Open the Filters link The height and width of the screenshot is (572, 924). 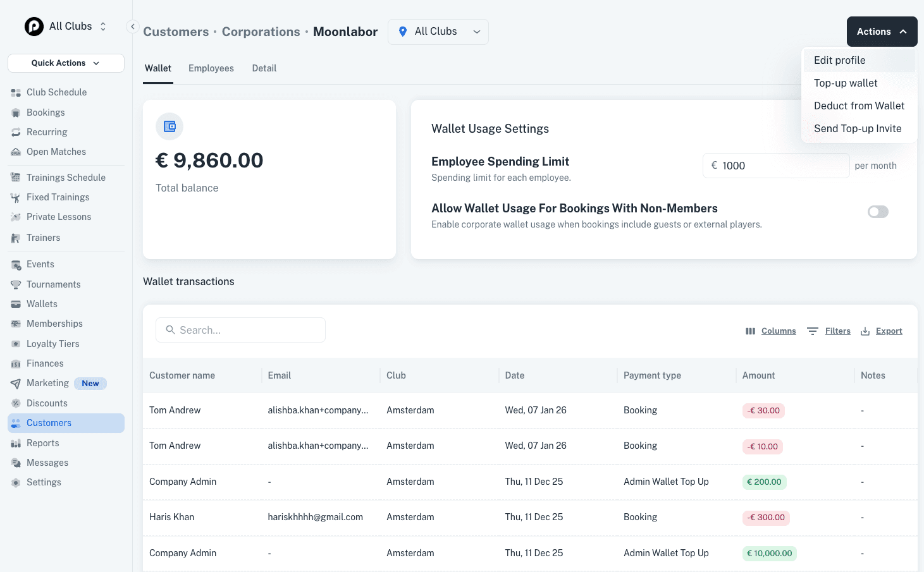[x=838, y=331]
